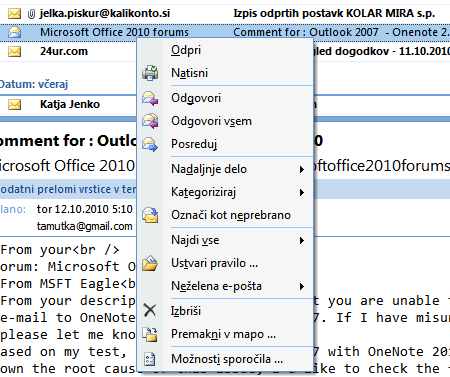Expand the Neželena e-pošta submenu arrow

302,287
